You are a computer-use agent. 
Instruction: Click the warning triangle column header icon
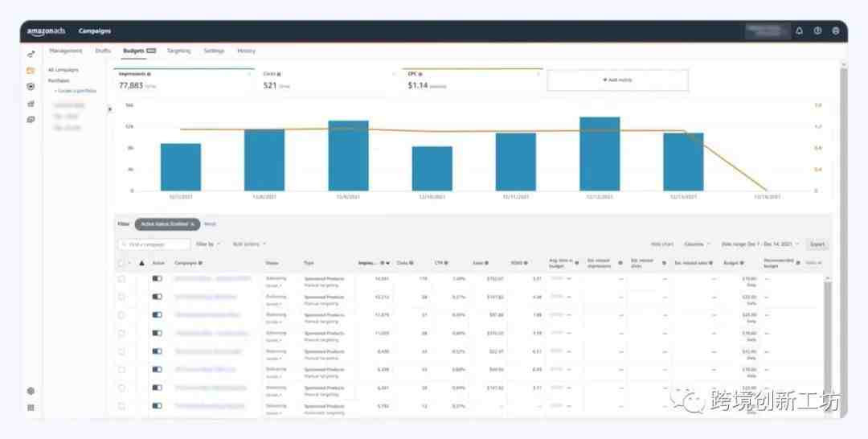tap(141, 263)
